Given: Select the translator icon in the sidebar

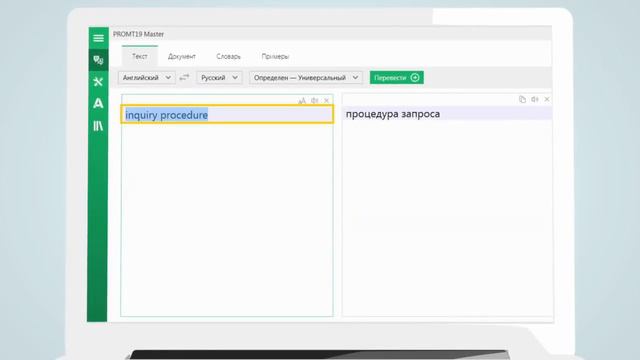Looking at the screenshot, I should pyautogui.click(x=98, y=60).
